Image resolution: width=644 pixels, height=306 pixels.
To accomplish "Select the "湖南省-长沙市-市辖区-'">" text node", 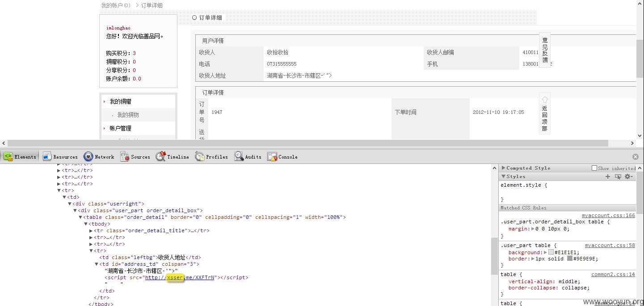I will 141,271.
